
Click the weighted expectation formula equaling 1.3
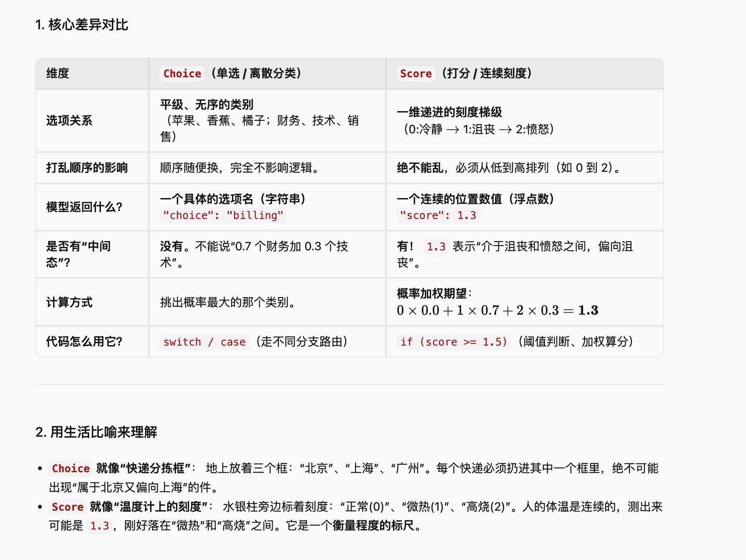498,311
